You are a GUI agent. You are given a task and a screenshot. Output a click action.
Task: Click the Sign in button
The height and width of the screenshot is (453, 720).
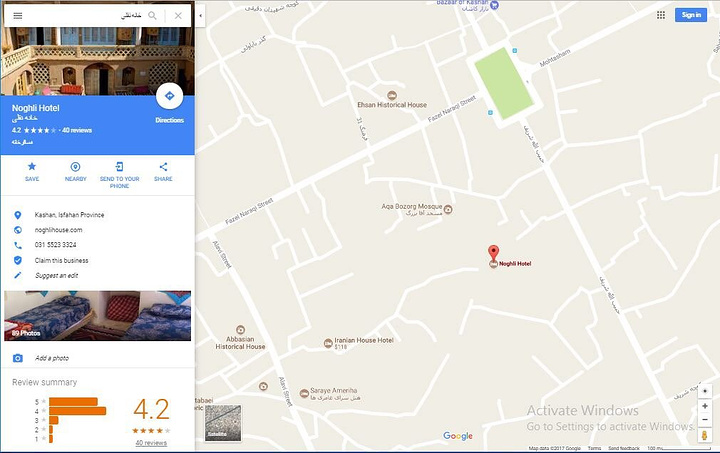pyautogui.click(x=691, y=15)
